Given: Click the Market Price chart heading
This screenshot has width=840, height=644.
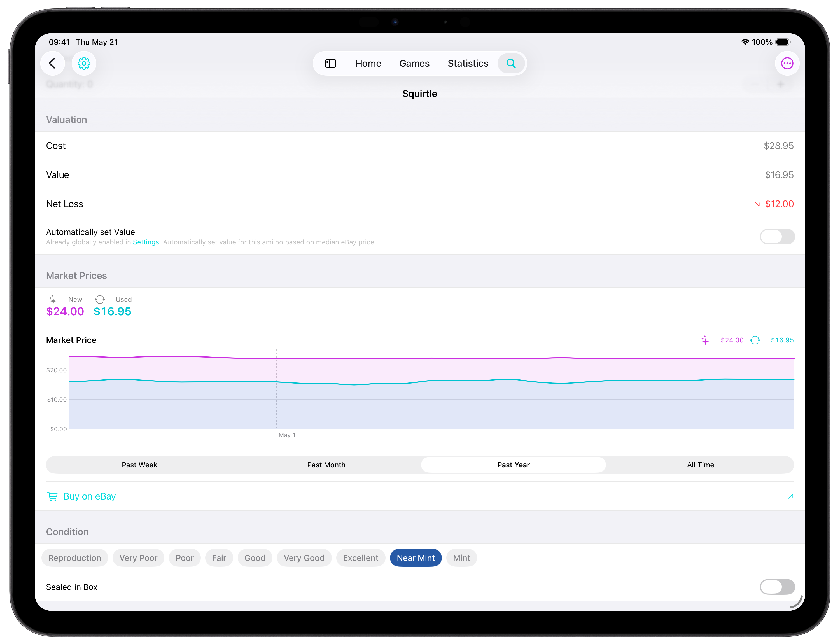Looking at the screenshot, I should click(x=71, y=340).
